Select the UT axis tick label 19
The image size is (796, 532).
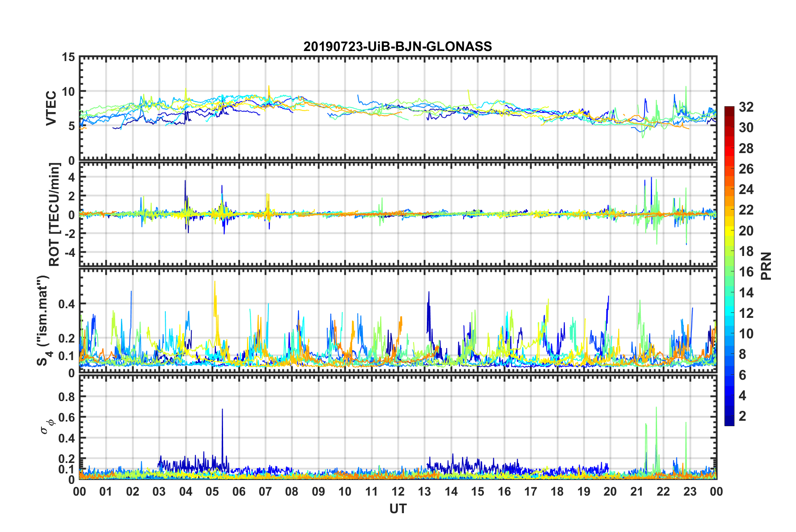coord(584,491)
